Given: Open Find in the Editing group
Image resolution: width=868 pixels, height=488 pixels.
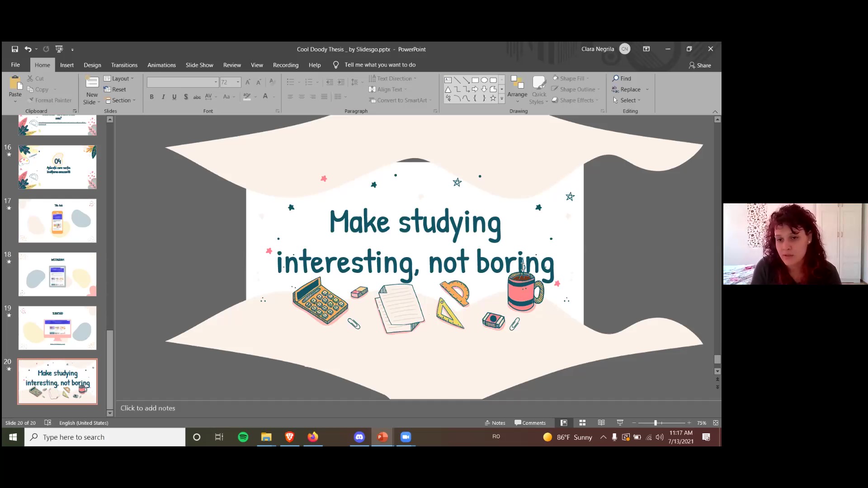Looking at the screenshot, I should pyautogui.click(x=622, y=78).
